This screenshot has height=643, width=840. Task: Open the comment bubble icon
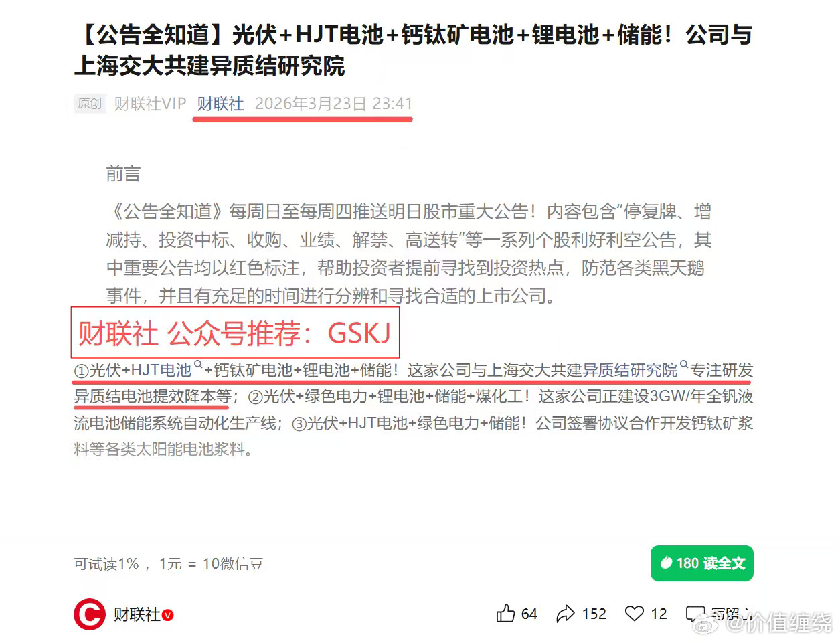pyautogui.click(x=695, y=614)
